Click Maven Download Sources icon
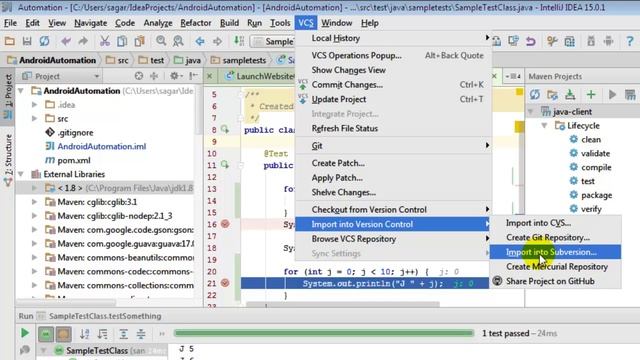 (570, 95)
